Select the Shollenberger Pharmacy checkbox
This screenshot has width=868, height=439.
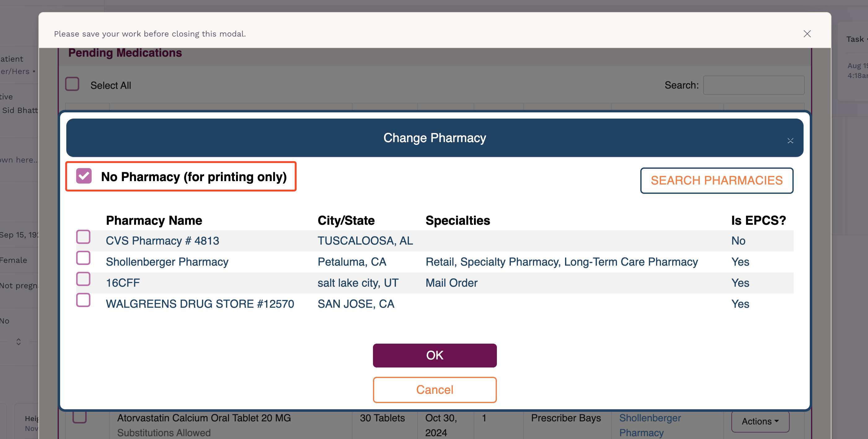coord(83,258)
